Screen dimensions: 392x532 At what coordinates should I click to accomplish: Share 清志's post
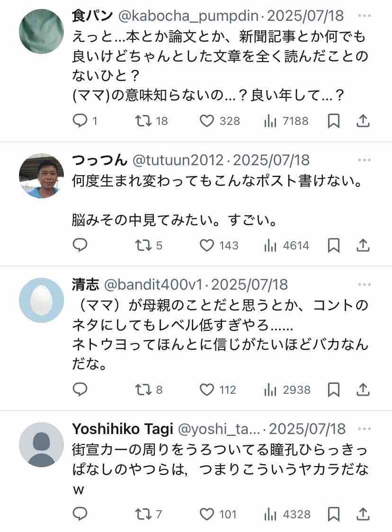363,390
